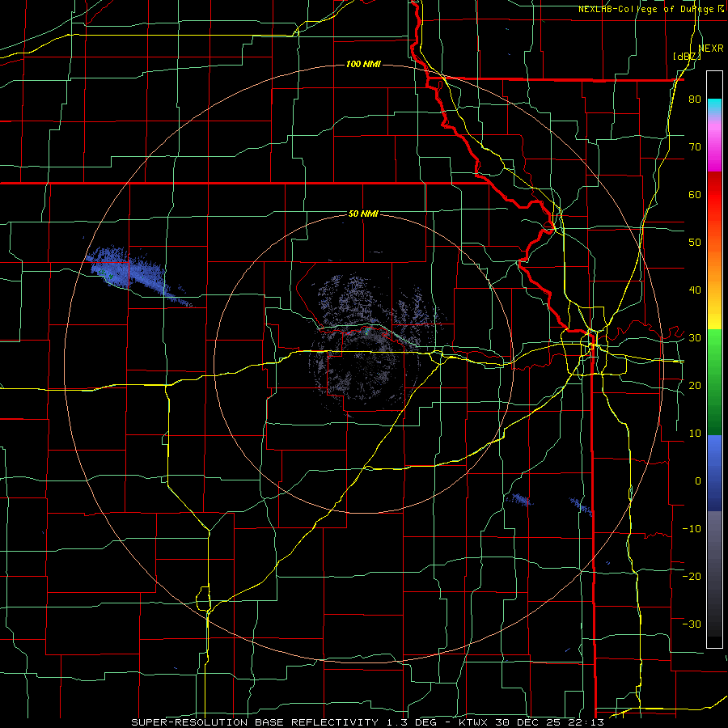728x728 pixels.
Task: Click the 50 NMI range ring label
Action: tap(363, 214)
